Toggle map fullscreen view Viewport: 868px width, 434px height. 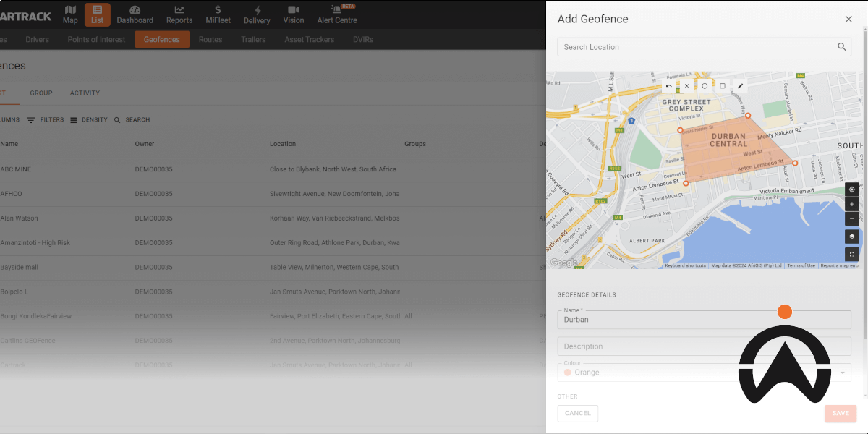tap(852, 255)
